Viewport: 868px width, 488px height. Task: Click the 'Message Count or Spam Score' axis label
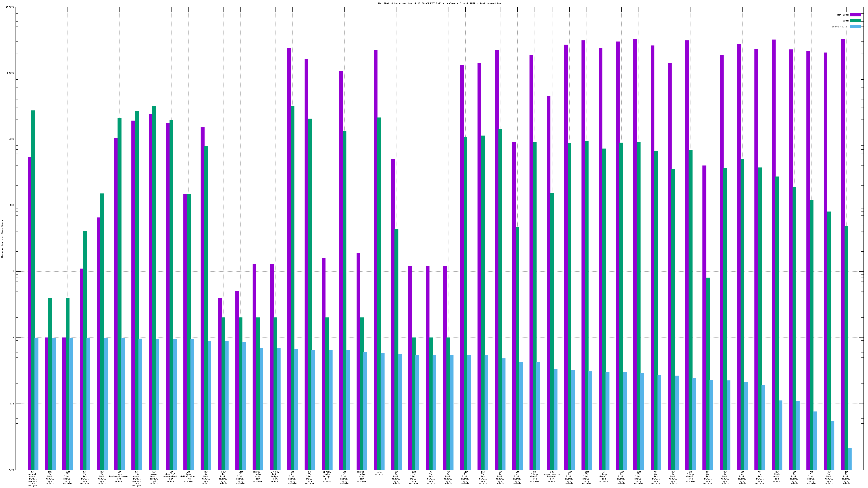click(2, 238)
